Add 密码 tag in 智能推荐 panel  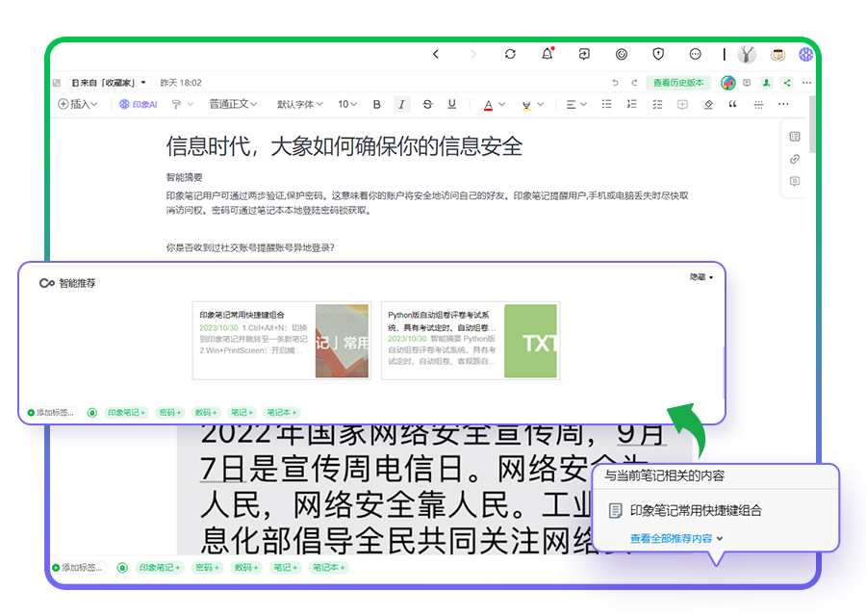click(x=169, y=413)
